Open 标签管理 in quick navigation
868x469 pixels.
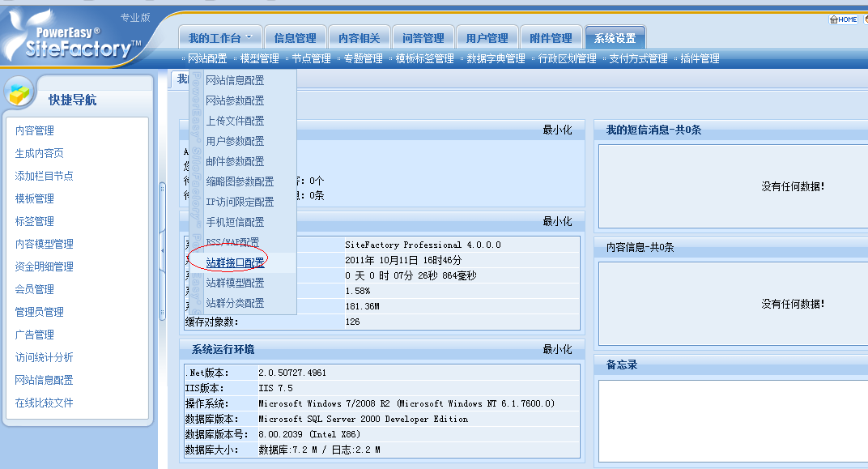pyautogui.click(x=34, y=221)
